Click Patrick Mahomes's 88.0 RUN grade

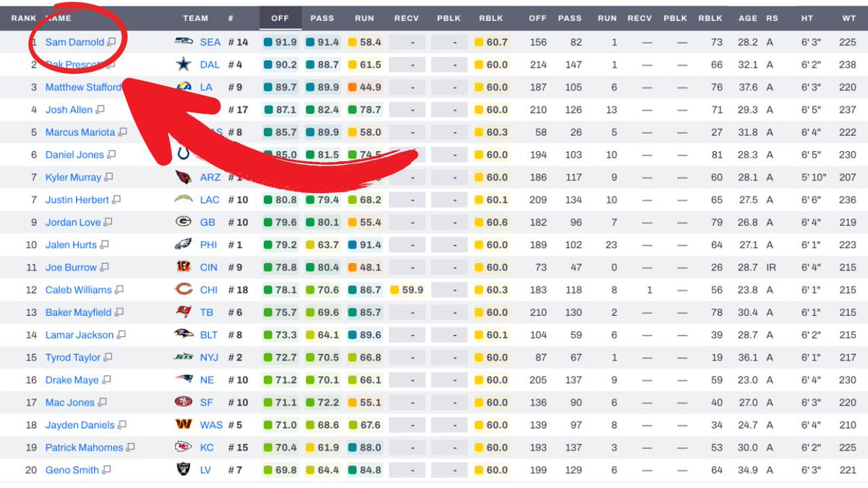(365, 448)
